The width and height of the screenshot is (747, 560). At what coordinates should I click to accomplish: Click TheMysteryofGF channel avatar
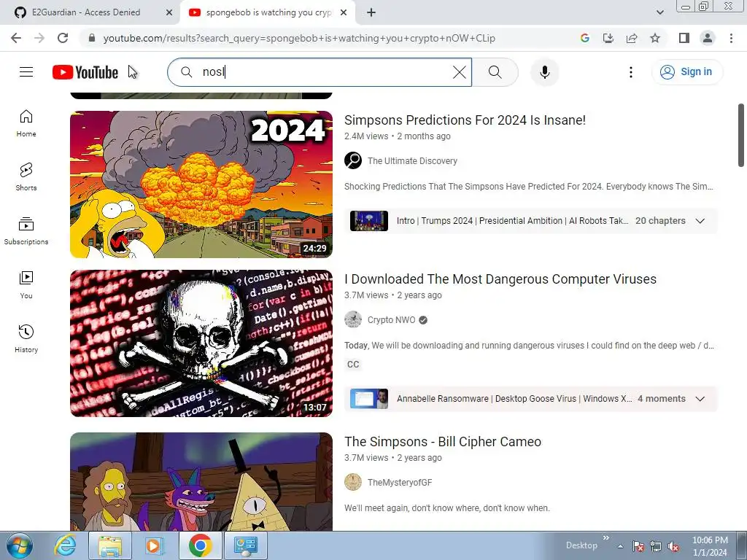(353, 482)
